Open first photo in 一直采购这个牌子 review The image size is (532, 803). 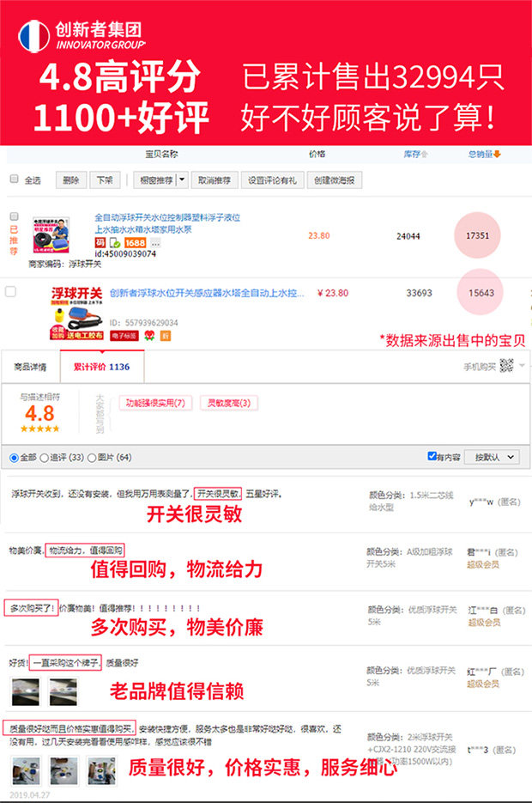(x=26, y=692)
